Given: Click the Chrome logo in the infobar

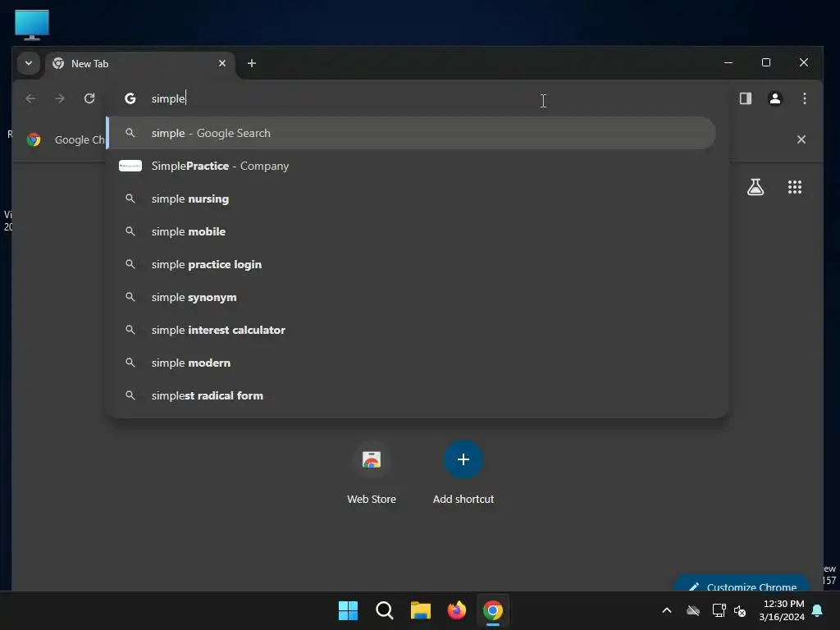Looking at the screenshot, I should pos(34,139).
